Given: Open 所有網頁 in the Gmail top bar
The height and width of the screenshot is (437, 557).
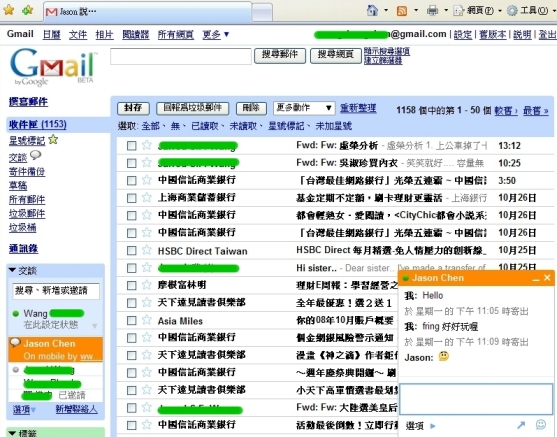Looking at the screenshot, I should 176,34.
